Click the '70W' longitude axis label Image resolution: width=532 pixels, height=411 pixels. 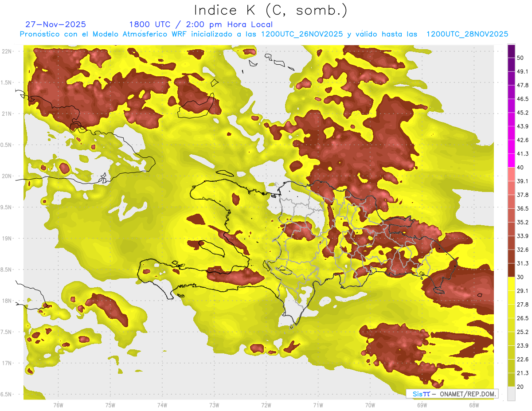370,405
